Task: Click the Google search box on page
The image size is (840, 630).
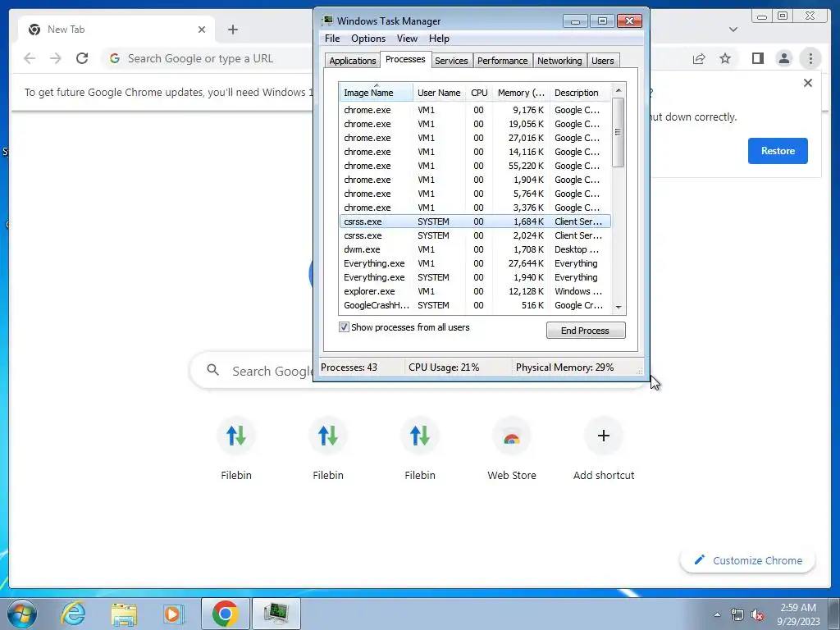Action: tap(252, 371)
